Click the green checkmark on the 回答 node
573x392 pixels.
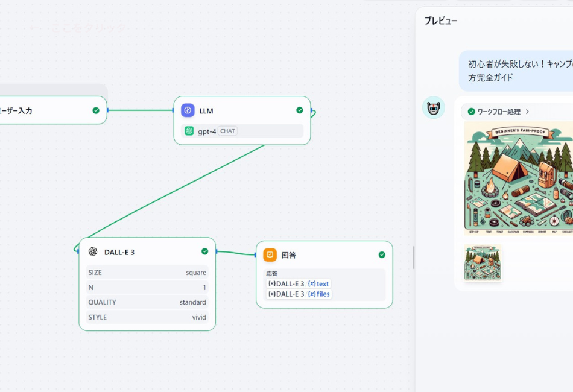pos(382,254)
